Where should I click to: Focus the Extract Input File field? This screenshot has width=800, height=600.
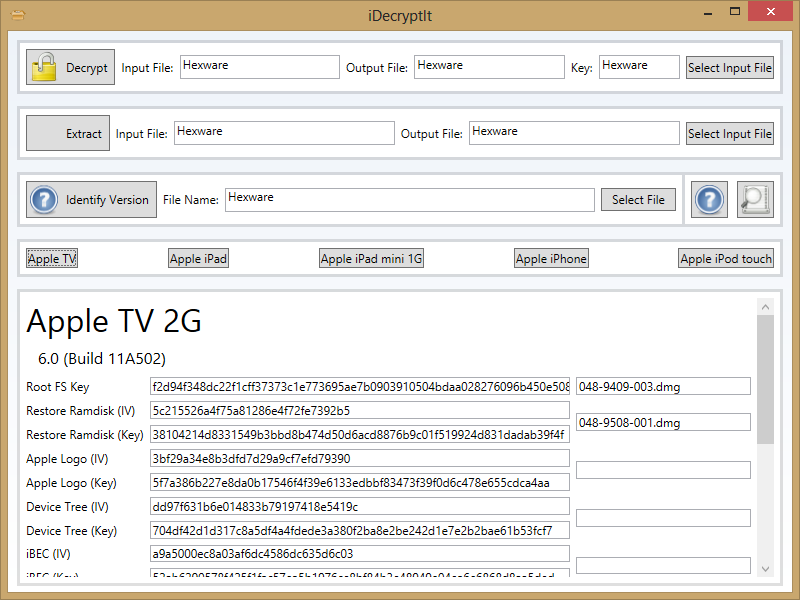click(x=284, y=133)
